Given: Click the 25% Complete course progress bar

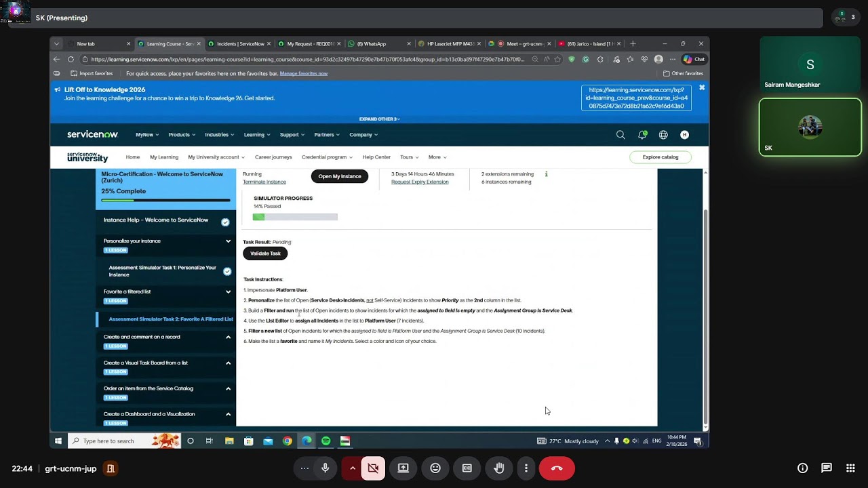Looking at the screenshot, I should pos(165,201).
